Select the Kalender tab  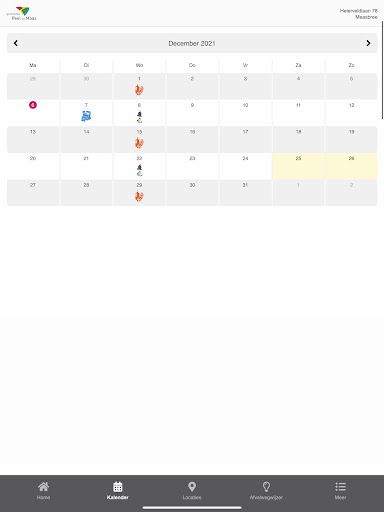118,491
